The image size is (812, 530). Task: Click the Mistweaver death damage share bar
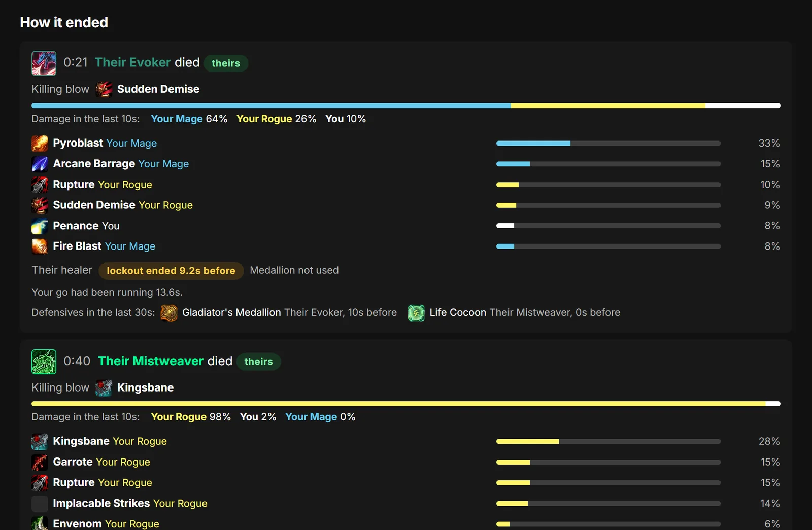tap(406, 404)
